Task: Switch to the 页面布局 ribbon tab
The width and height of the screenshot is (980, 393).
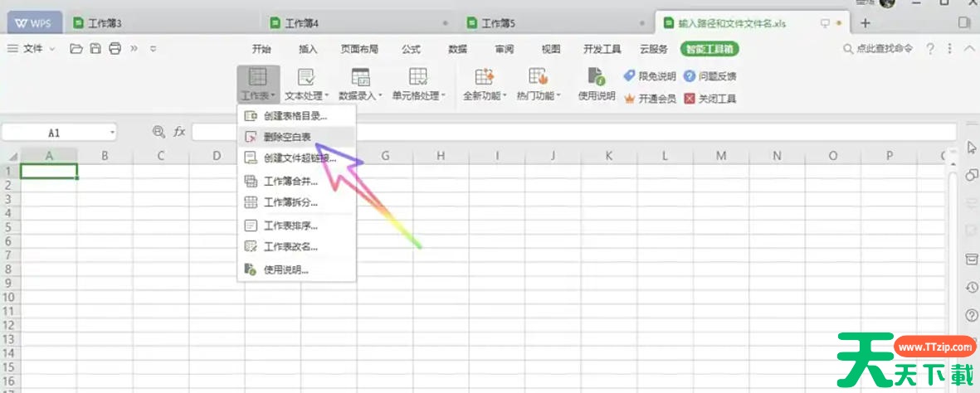Action: (359, 49)
